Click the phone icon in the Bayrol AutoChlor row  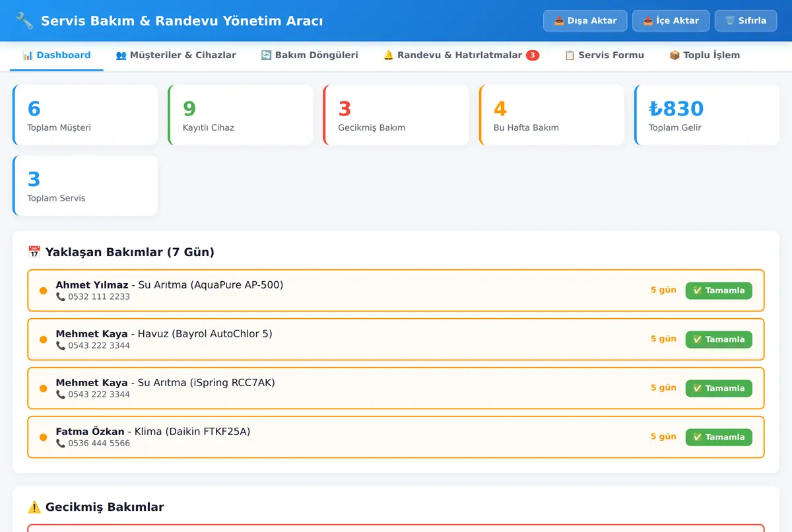pyautogui.click(x=61, y=346)
